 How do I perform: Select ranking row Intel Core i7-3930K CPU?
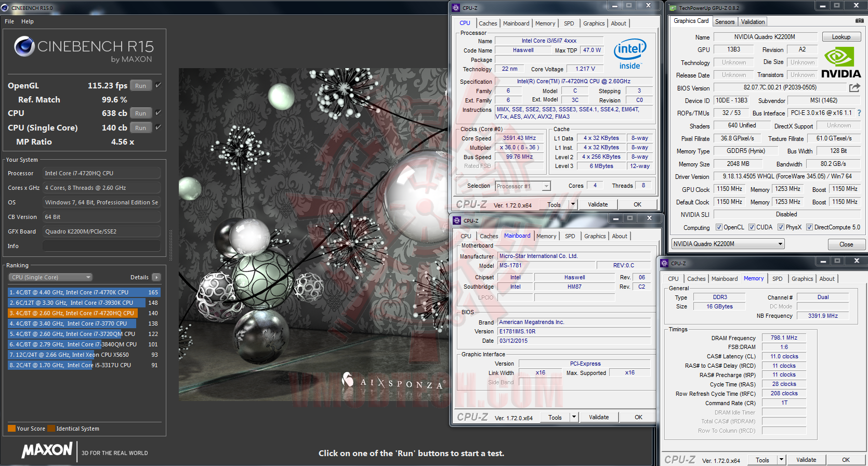(x=84, y=303)
